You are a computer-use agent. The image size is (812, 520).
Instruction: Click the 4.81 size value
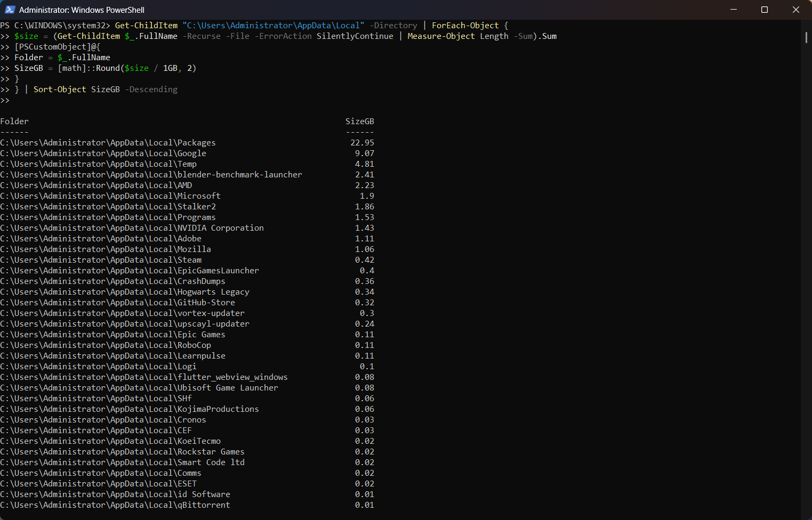(365, 164)
